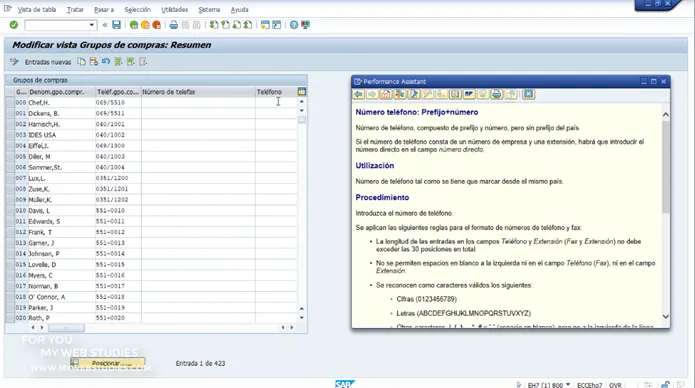Click Technical Information icon in Performance Assistant
Image resolution: width=695 pixels, height=388 pixels.
[x=400, y=94]
